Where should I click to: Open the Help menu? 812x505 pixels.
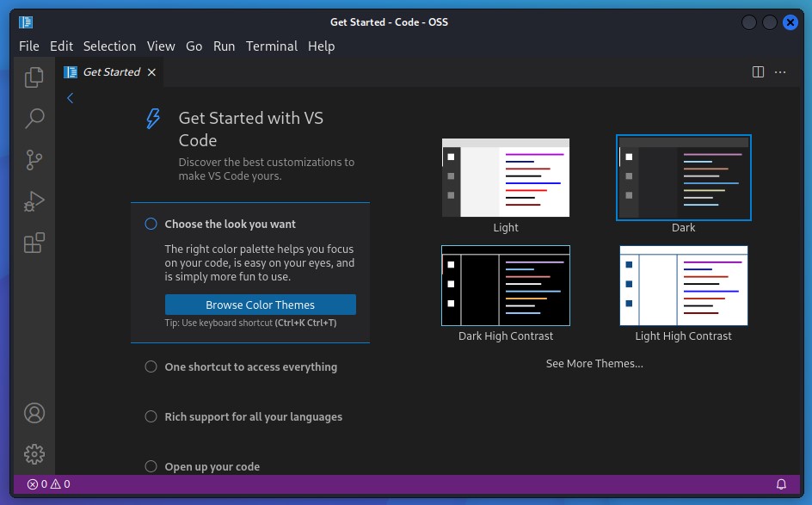point(322,46)
